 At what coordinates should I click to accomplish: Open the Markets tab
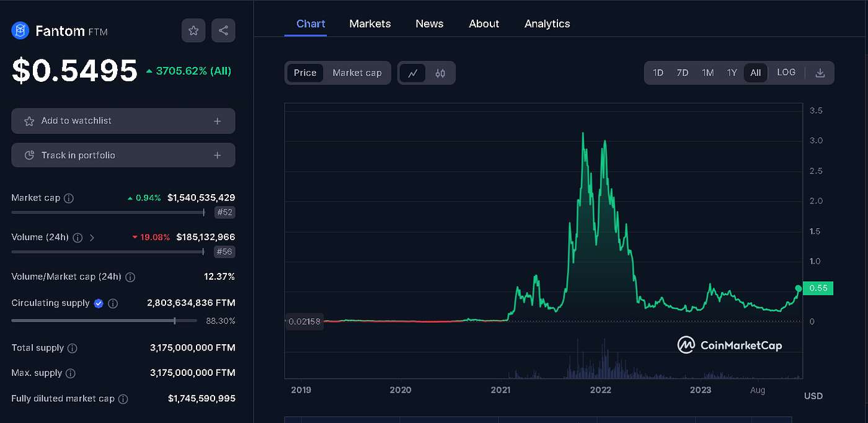[x=370, y=24]
